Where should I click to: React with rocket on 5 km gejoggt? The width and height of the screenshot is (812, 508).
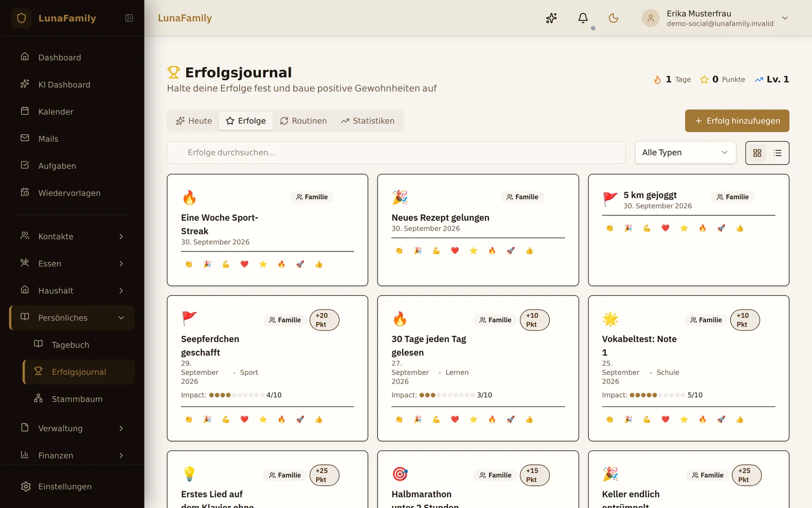721,228
